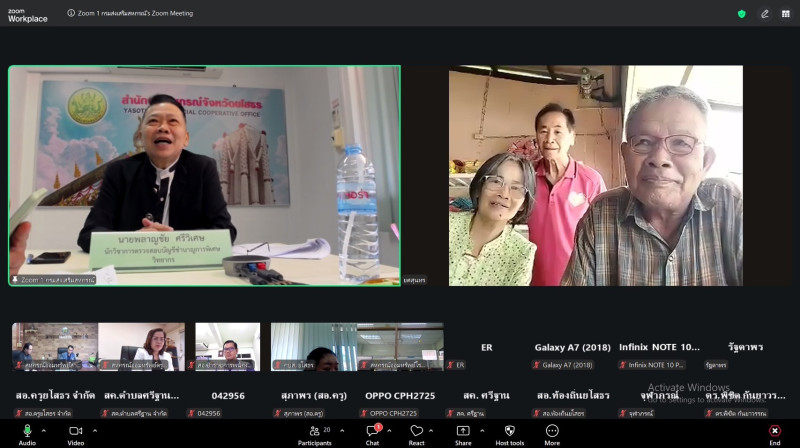Mute the microphone with Audio button

27,431
